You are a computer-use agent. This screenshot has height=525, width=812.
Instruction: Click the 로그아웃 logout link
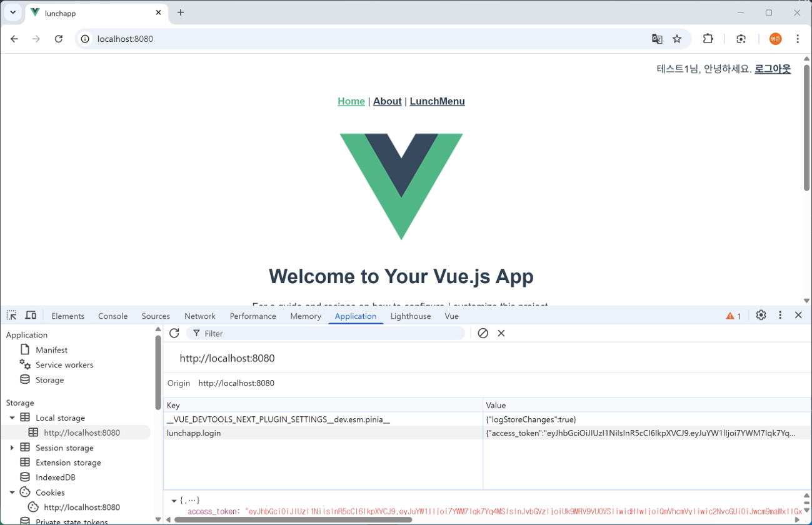(x=773, y=69)
